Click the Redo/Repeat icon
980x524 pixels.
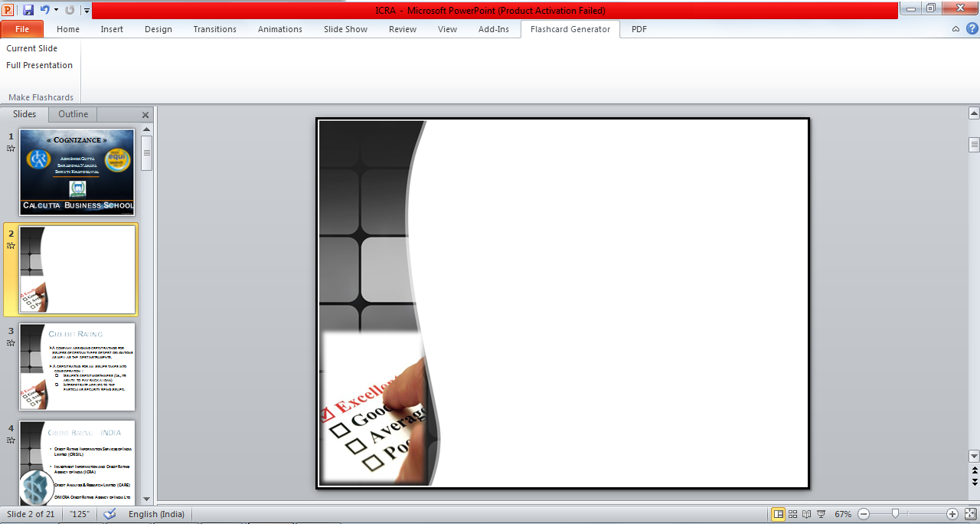[x=70, y=10]
